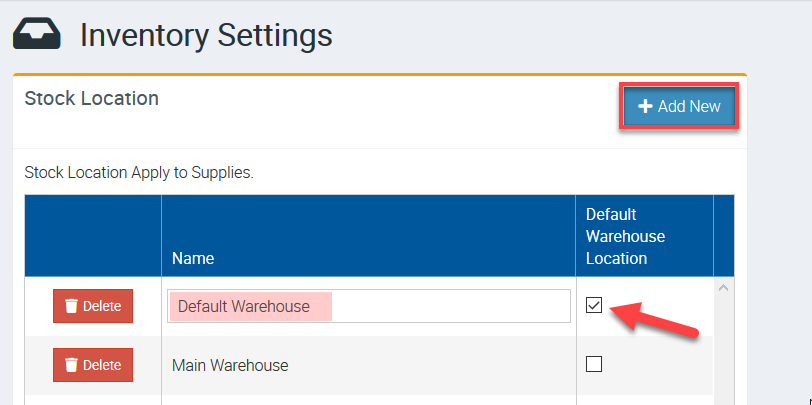Click the Inventory Settings page title
The image size is (812, 405).
tap(206, 36)
